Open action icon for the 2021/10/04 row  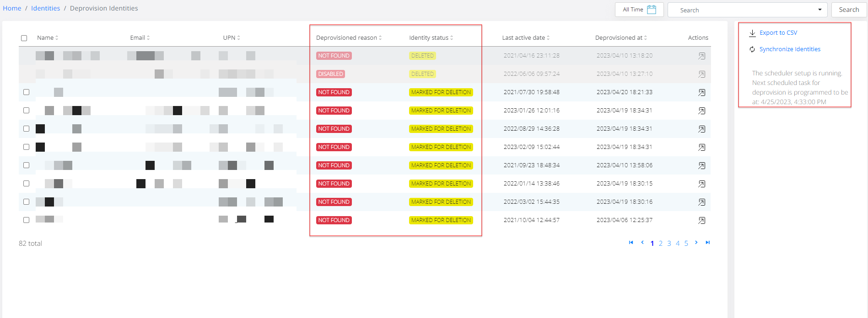[701, 220]
